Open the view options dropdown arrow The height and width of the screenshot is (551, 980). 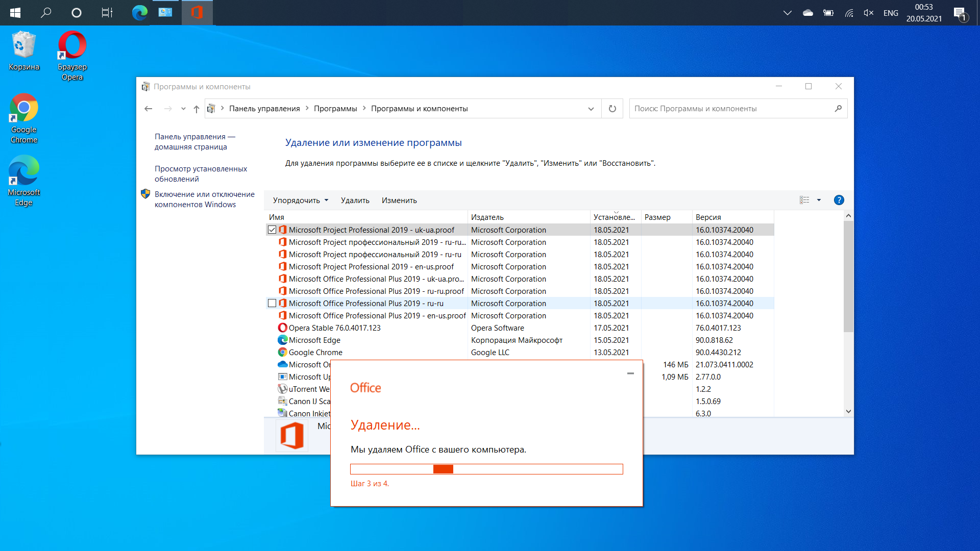pos(819,200)
